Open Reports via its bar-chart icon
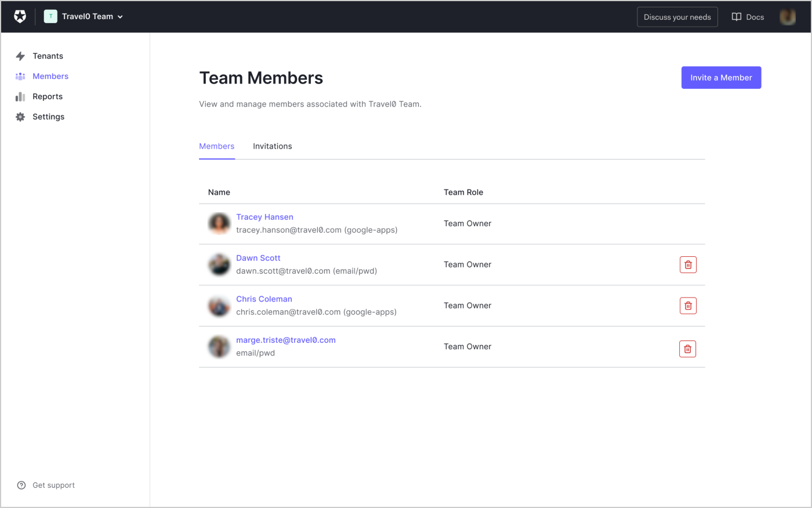This screenshot has height=508, width=812. tap(20, 96)
